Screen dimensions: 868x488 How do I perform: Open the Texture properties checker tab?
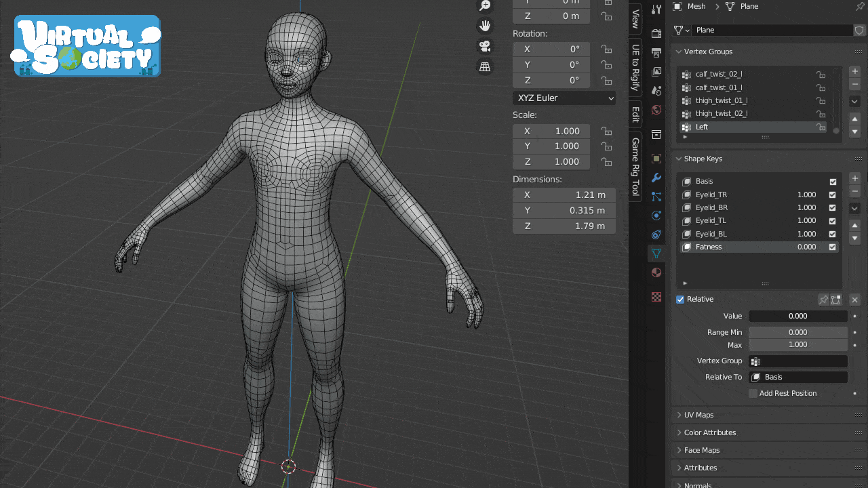tap(656, 296)
